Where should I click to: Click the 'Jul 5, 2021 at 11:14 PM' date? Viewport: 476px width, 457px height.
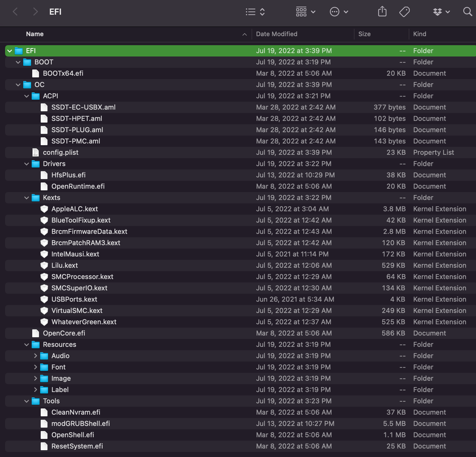[292, 254]
